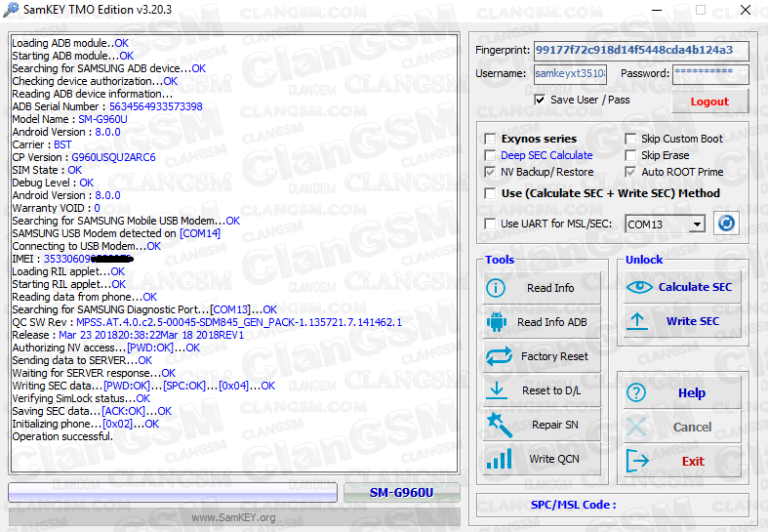Click 'Writing SEC data' log line

pos(143,386)
